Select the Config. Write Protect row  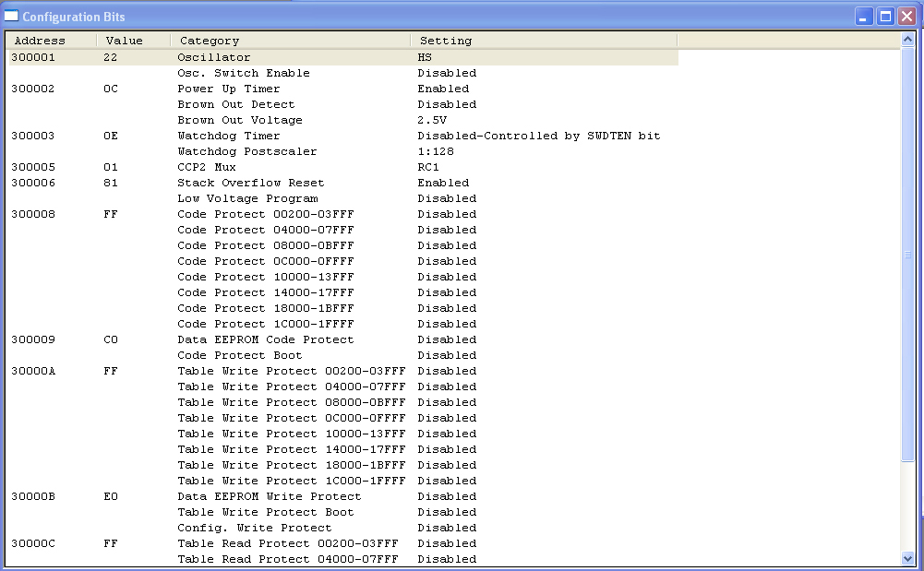(343, 528)
